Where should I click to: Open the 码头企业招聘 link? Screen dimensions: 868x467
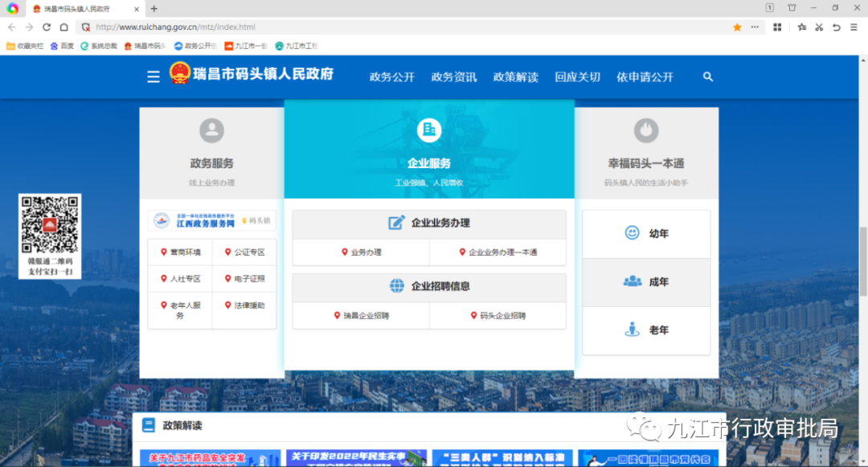[497, 315]
